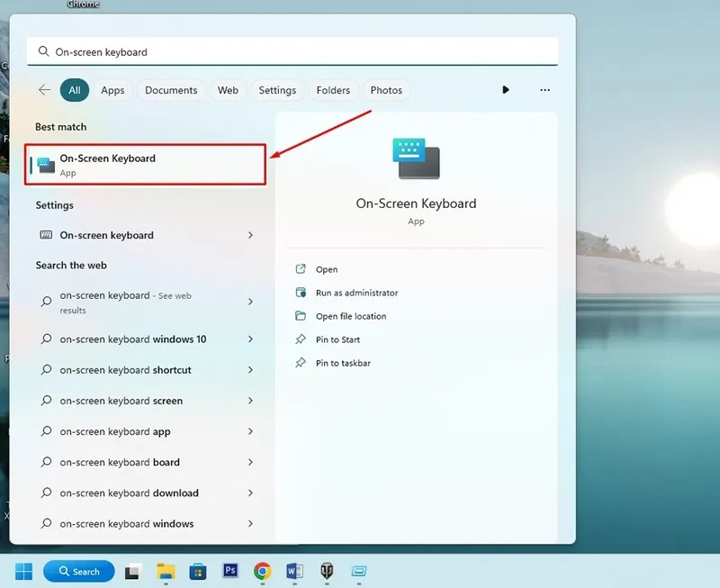This screenshot has width=720, height=588.
Task: Switch to the Folders filter tab
Action: pyautogui.click(x=333, y=90)
